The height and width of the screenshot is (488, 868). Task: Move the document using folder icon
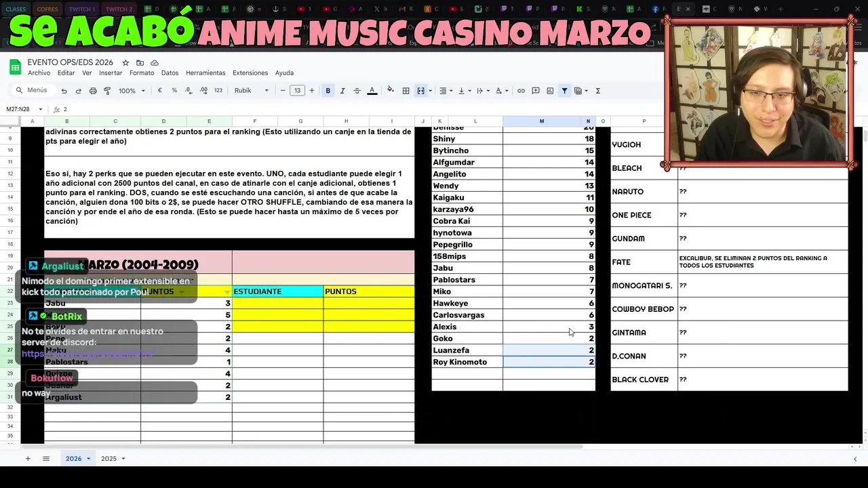tap(140, 62)
